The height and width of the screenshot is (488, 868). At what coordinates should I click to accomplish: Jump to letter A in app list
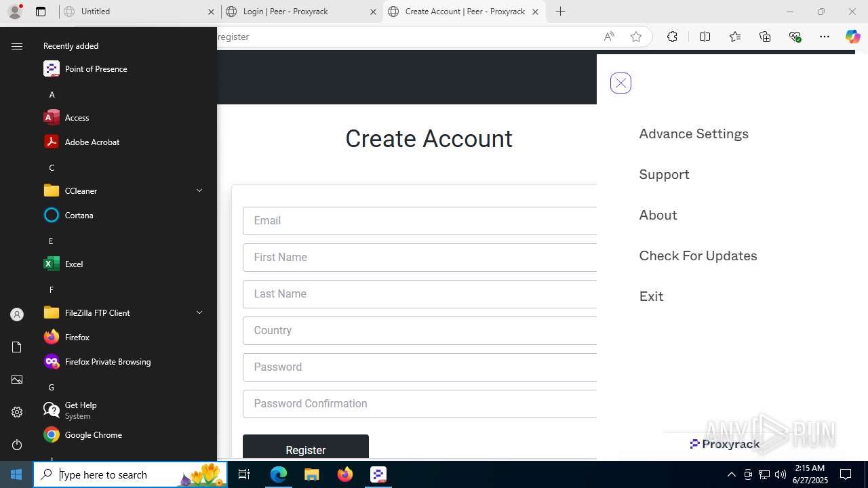pyautogui.click(x=52, y=94)
